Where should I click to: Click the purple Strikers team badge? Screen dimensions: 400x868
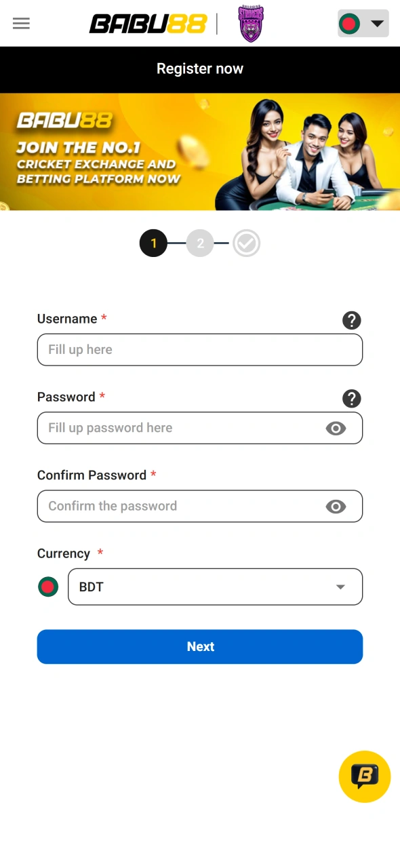tap(251, 23)
